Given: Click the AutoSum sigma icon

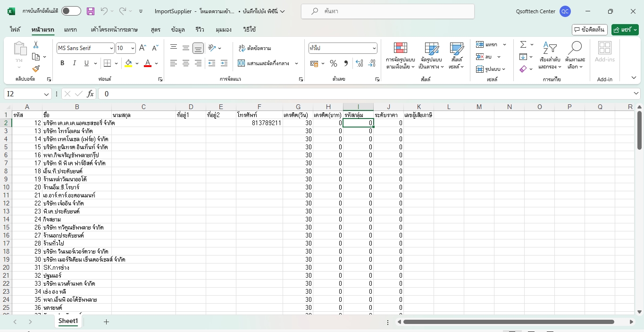Looking at the screenshot, I should click(x=523, y=44).
